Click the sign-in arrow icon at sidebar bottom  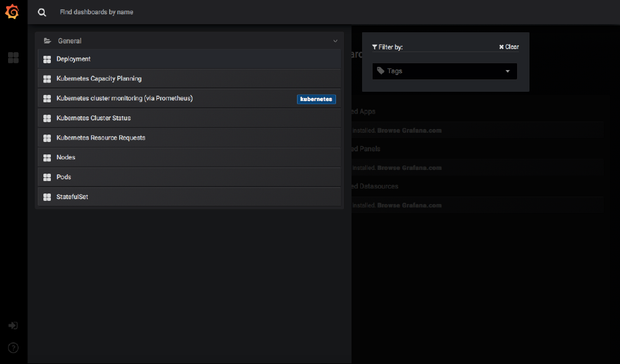coord(12,325)
